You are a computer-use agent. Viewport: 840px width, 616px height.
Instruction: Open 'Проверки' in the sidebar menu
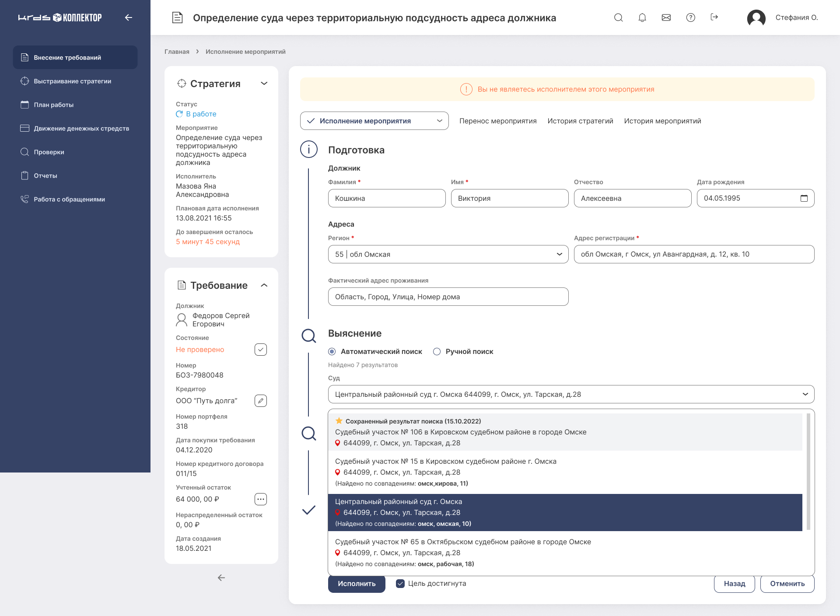[x=49, y=152]
